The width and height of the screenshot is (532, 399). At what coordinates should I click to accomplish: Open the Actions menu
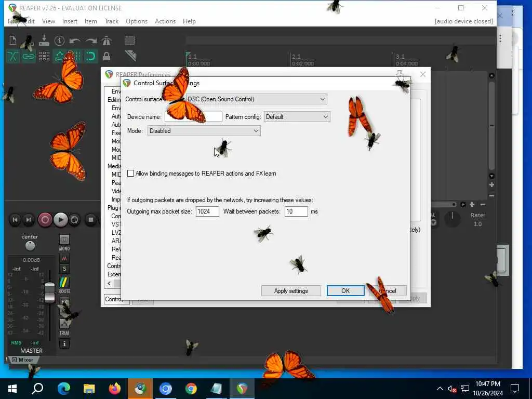point(165,21)
